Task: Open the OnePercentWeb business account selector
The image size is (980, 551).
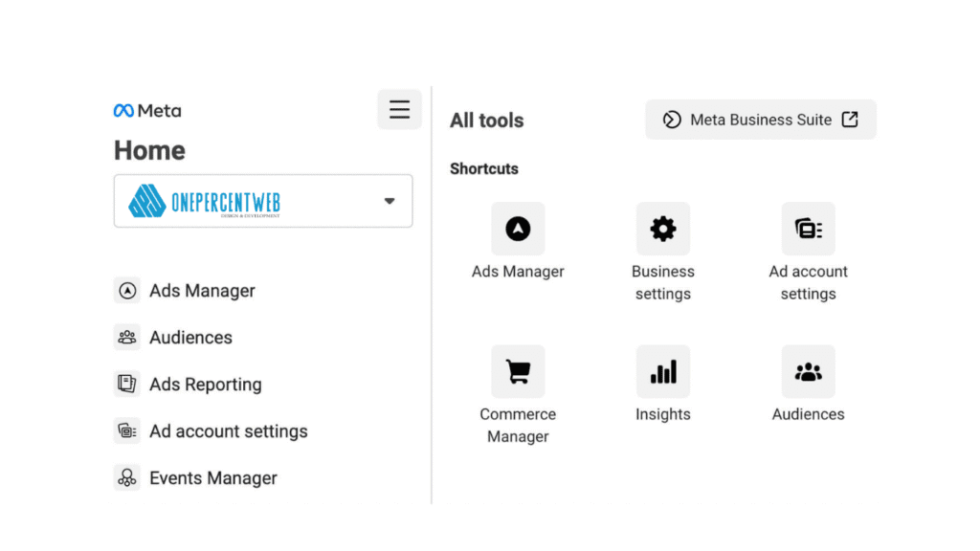Action: coord(249,201)
